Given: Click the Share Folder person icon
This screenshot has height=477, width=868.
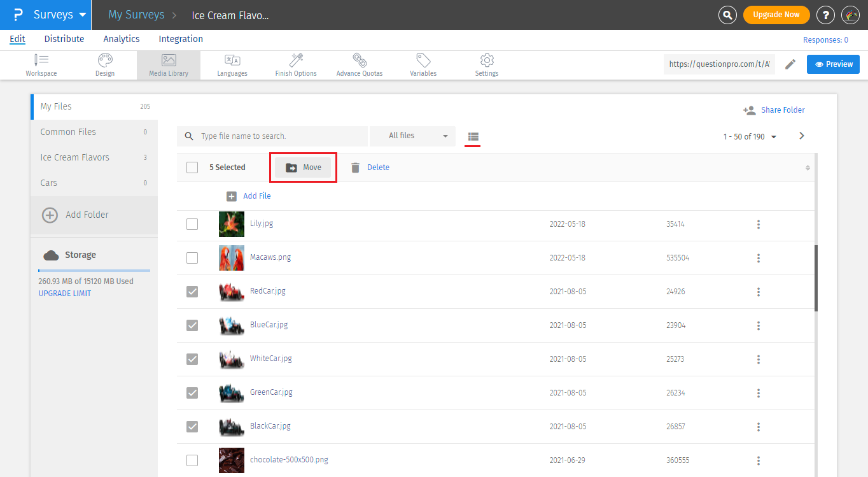Looking at the screenshot, I should pyautogui.click(x=749, y=110).
